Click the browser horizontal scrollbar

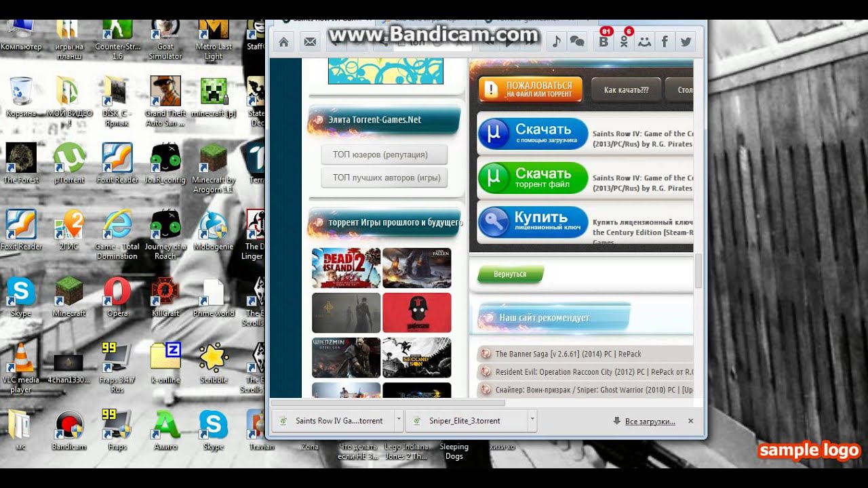click(x=387, y=403)
